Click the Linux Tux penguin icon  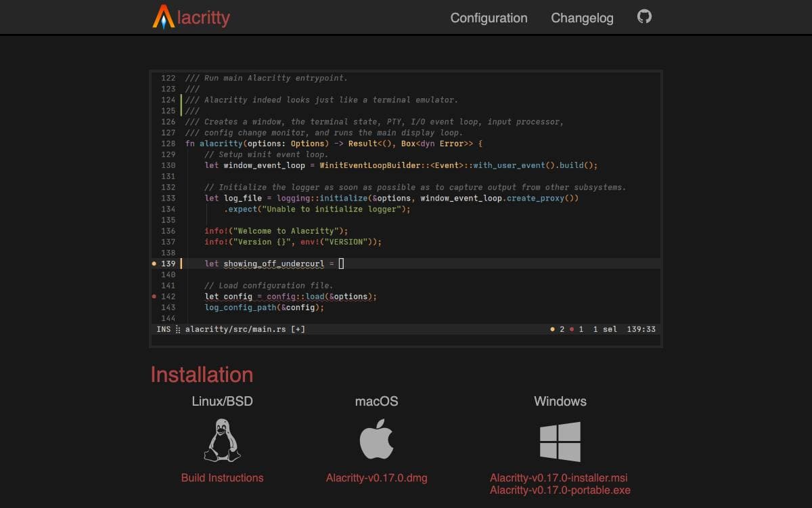[222, 440]
